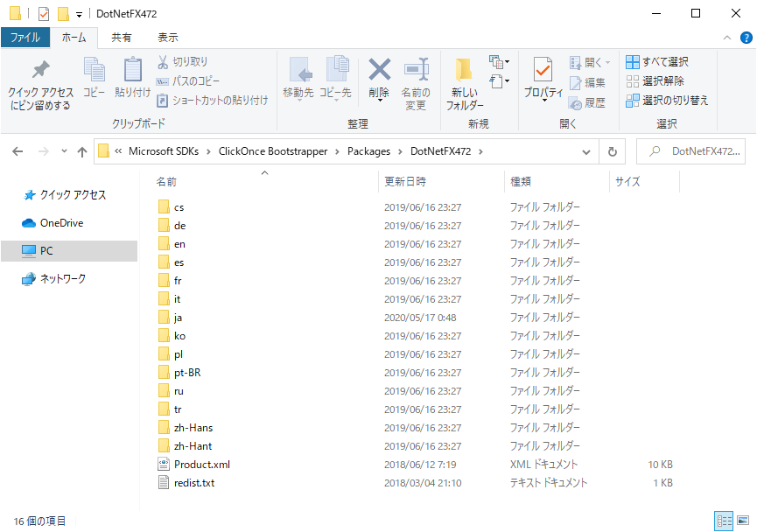Screen dimensions: 757x532
Task: Open Properties (プロパティ) icon
Action: tap(543, 70)
